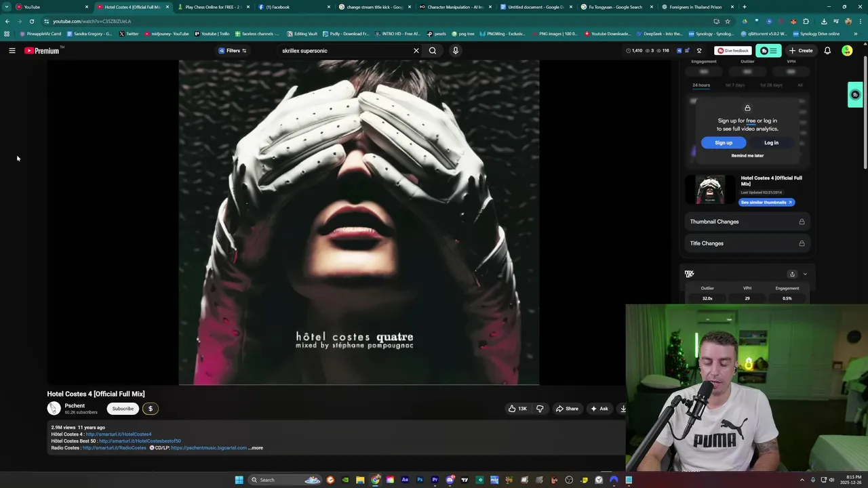Open the Chrome apps grid in bookmarks bar
868x488 pixels.
pos(7,33)
